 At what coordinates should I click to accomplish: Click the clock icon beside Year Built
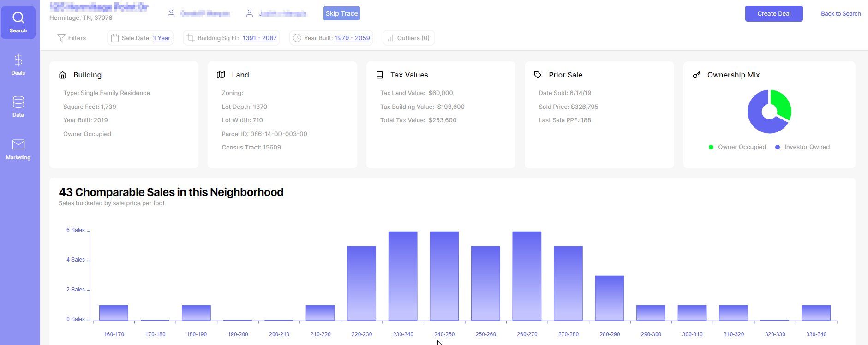click(x=297, y=38)
